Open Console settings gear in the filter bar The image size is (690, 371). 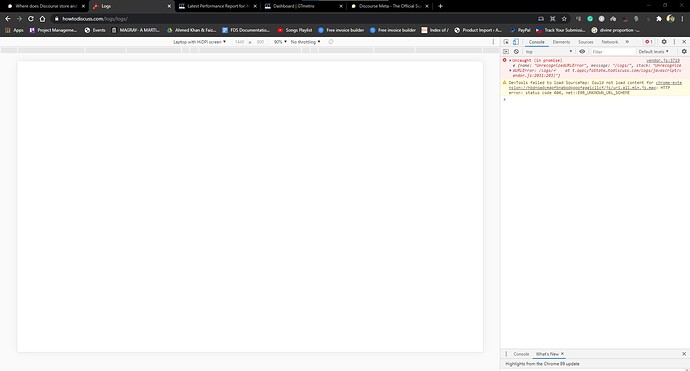(684, 51)
